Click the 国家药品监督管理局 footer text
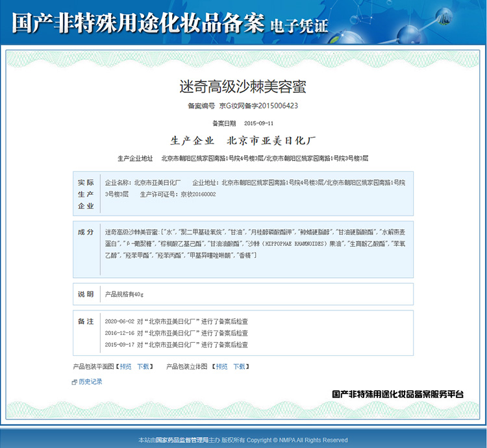 pos(182,440)
